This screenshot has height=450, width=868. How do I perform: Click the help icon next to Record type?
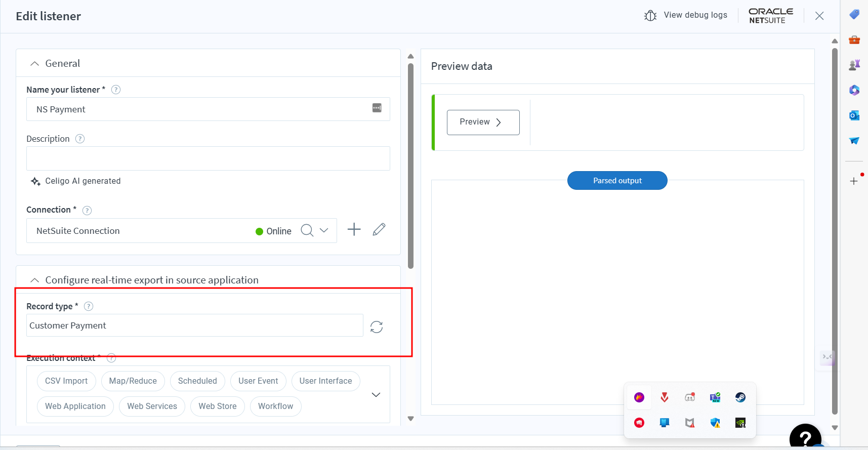pyautogui.click(x=89, y=306)
